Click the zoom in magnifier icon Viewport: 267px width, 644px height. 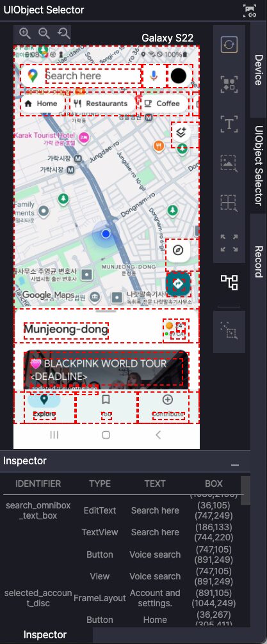tap(25, 33)
